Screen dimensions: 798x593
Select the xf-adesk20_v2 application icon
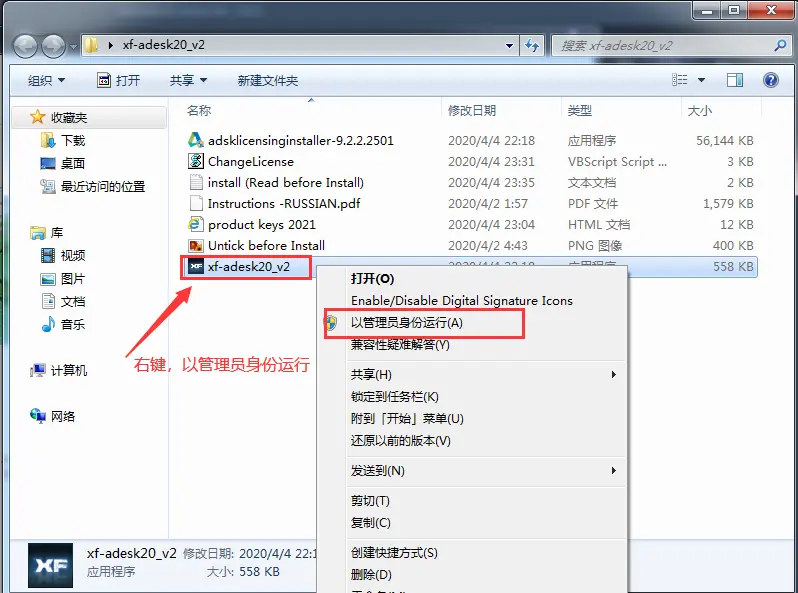196,266
